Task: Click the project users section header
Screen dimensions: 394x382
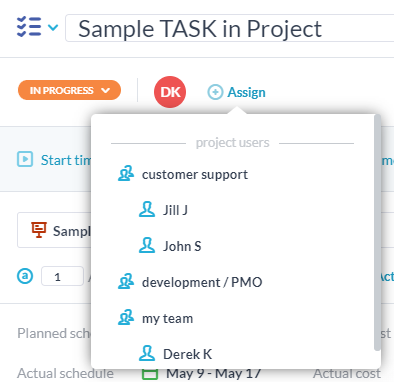Action: click(232, 143)
